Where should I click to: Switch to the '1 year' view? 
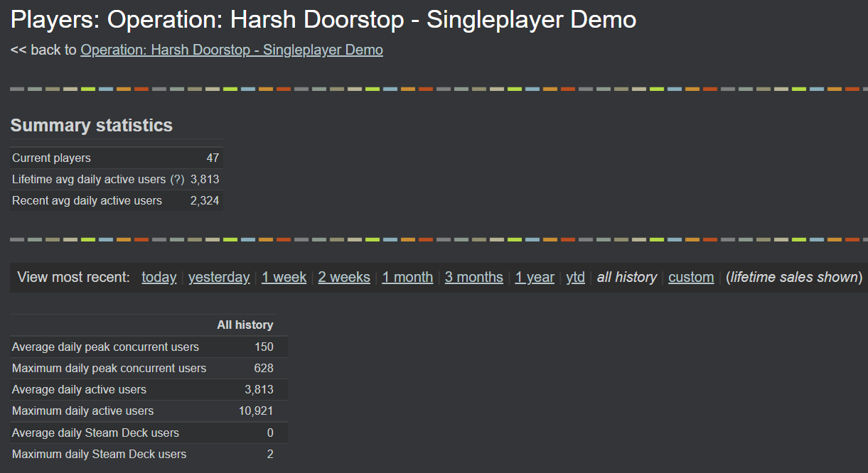(535, 277)
